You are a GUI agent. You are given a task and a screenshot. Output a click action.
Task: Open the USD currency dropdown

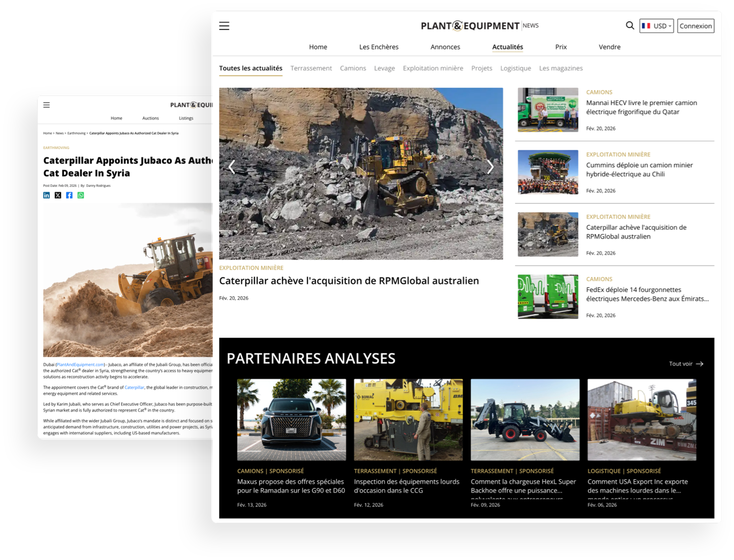coord(656,26)
